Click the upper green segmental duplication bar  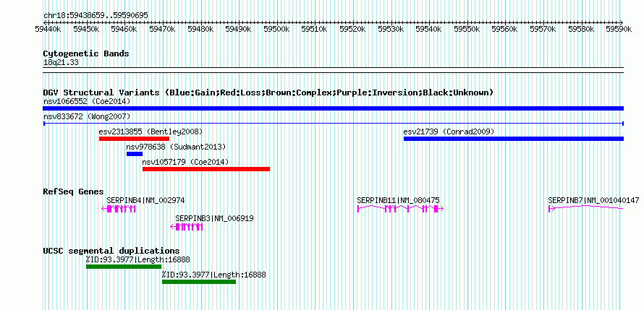pyautogui.click(x=124, y=267)
